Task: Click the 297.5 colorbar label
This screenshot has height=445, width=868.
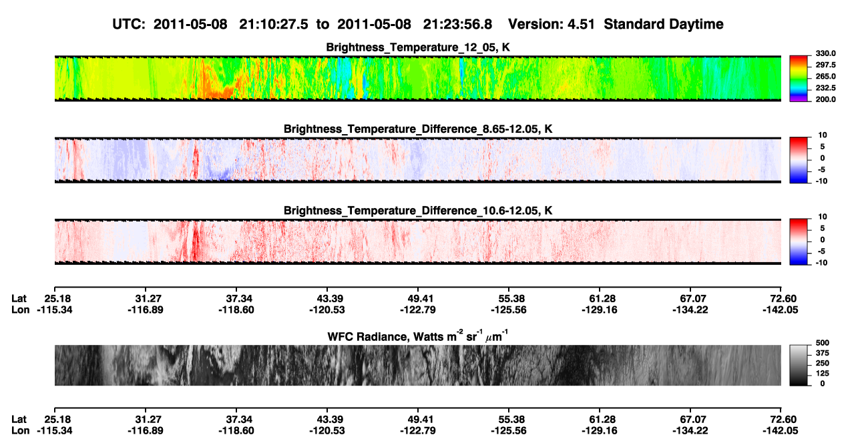Action: pyautogui.click(x=825, y=65)
